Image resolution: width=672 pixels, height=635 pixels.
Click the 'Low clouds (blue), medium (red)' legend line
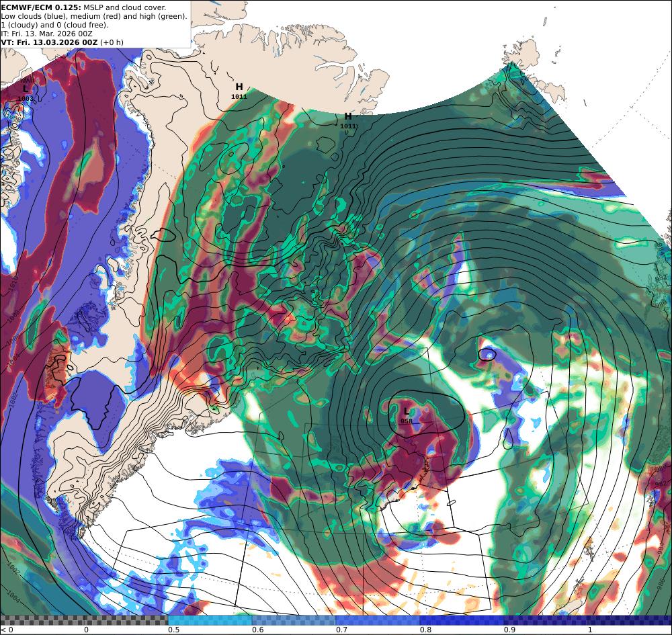pos(94,16)
